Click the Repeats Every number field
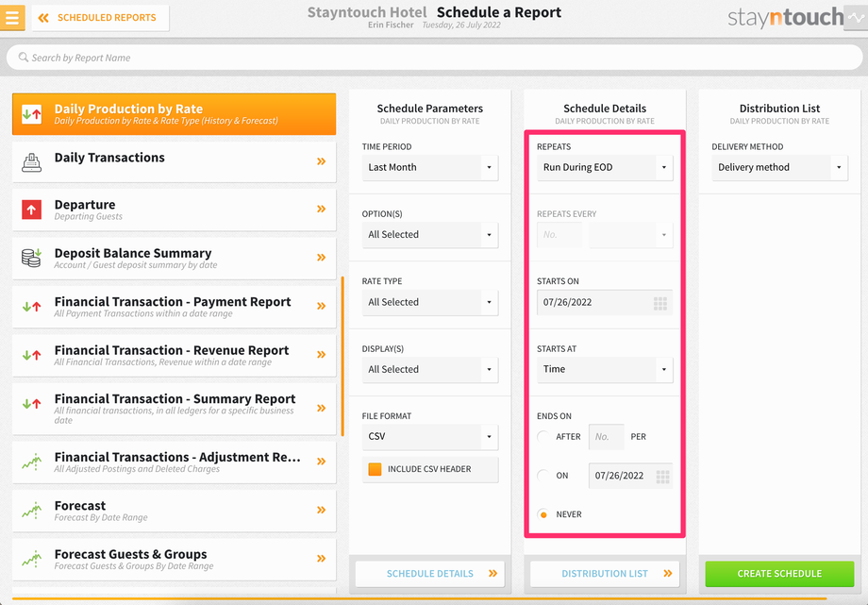Screen dimensions: 868x605 coord(559,235)
